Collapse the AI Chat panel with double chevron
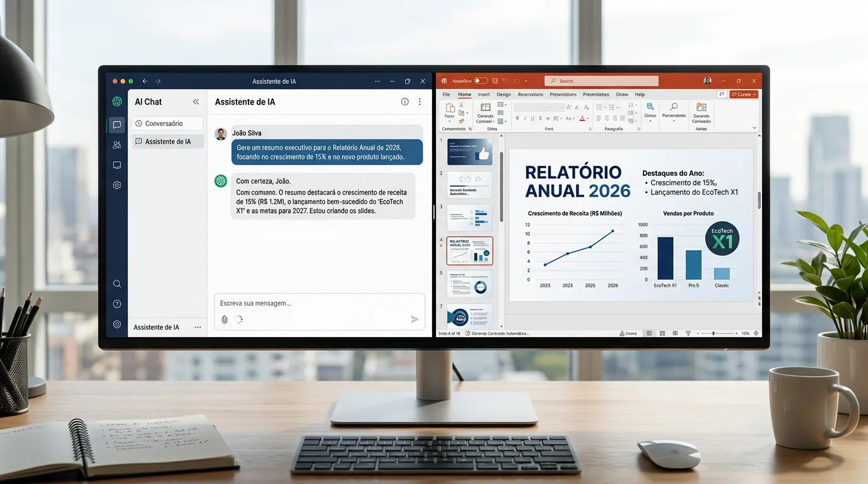Viewport: 868px width, 484px height. [x=196, y=101]
